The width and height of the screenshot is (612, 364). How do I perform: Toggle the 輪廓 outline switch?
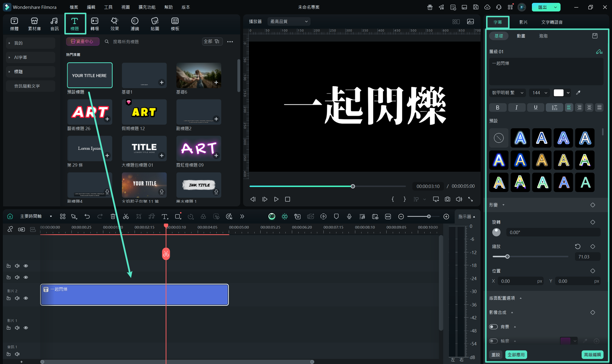click(x=493, y=341)
